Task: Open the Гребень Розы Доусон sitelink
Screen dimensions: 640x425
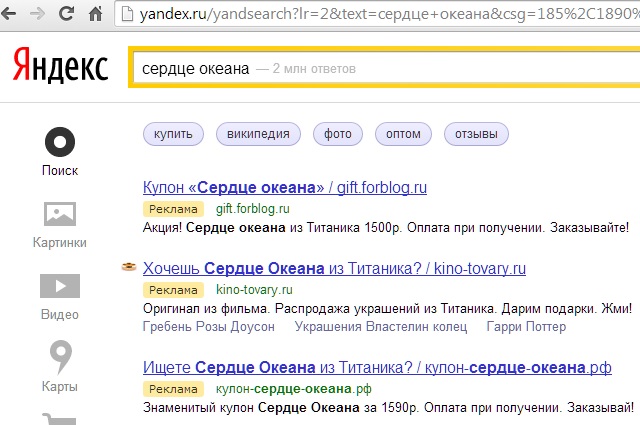Action: pyautogui.click(x=209, y=327)
